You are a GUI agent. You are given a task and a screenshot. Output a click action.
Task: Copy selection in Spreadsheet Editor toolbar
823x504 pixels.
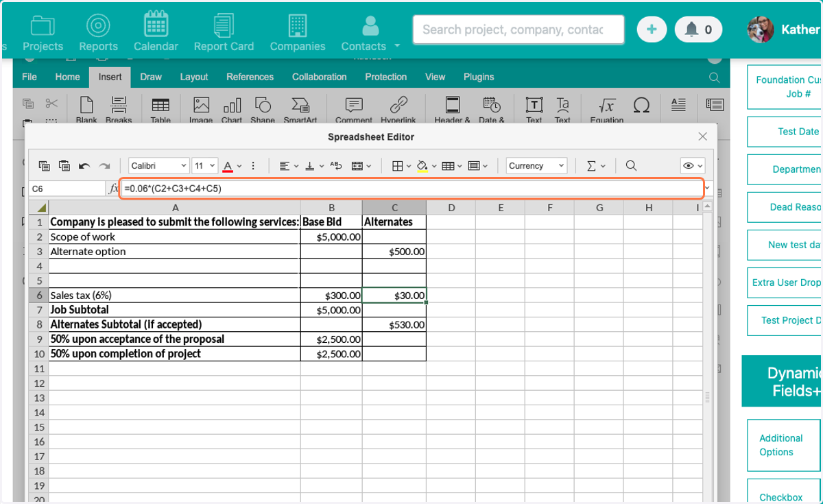click(x=44, y=166)
